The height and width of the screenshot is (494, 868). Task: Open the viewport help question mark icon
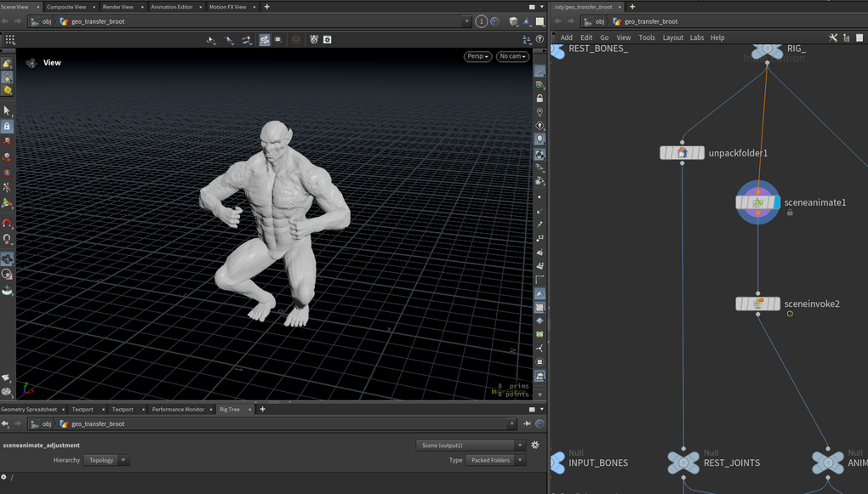pos(540,39)
